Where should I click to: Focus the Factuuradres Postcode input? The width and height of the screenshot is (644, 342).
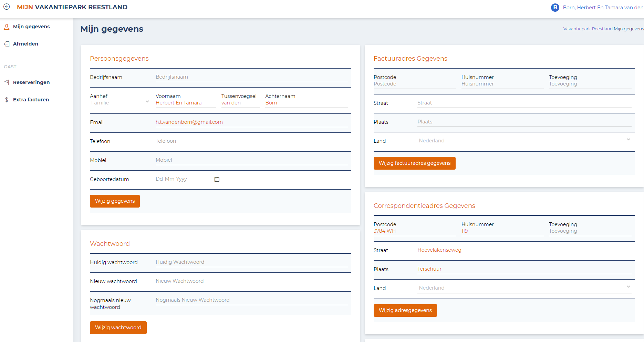click(415, 84)
